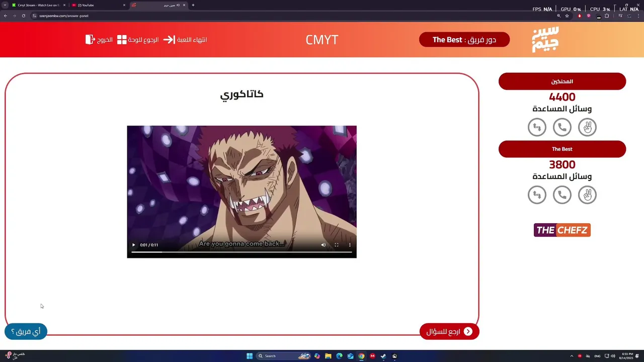The width and height of the screenshot is (644, 362).
Task: Open the Windows Start menu
Action: (x=250, y=356)
